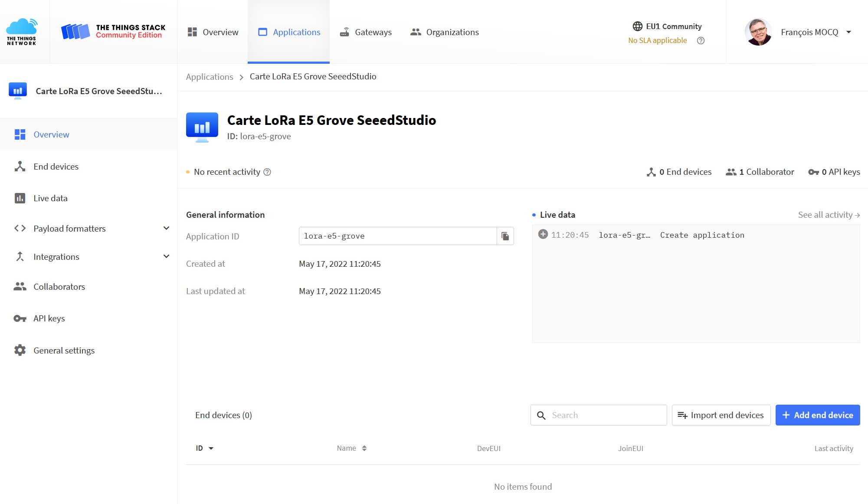The width and height of the screenshot is (868, 504).
Task: Click the Integrations merge icon
Action: (20, 257)
